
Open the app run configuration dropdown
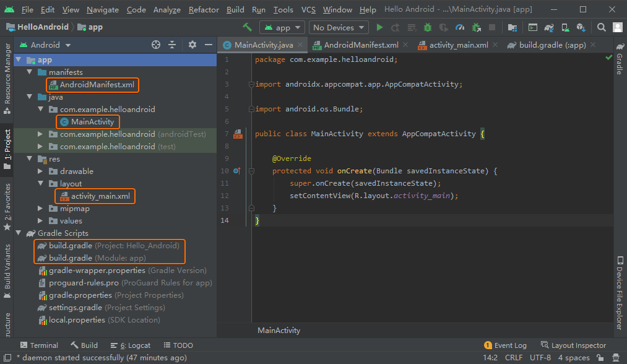pos(282,27)
